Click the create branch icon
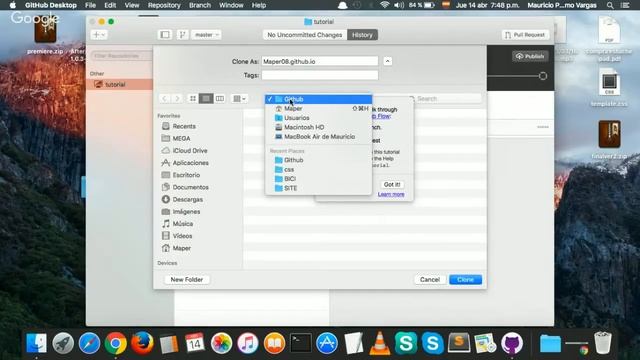This screenshot has width=640, height=360. coord(182,35)
